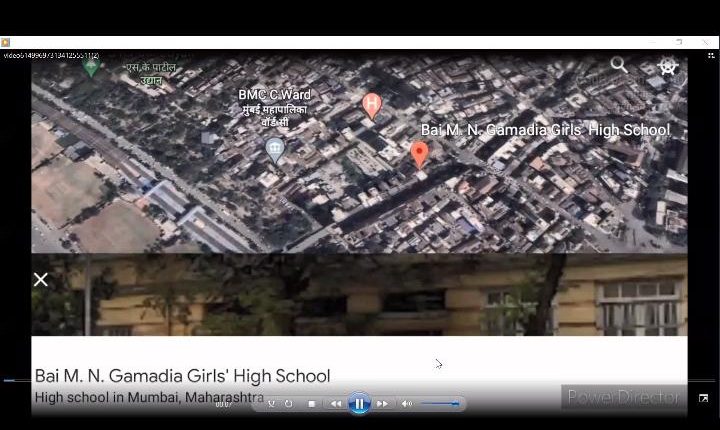Click the BMC C Ward map label
The height and width of the screenshot is (430, 720).
tap(275, 108)
